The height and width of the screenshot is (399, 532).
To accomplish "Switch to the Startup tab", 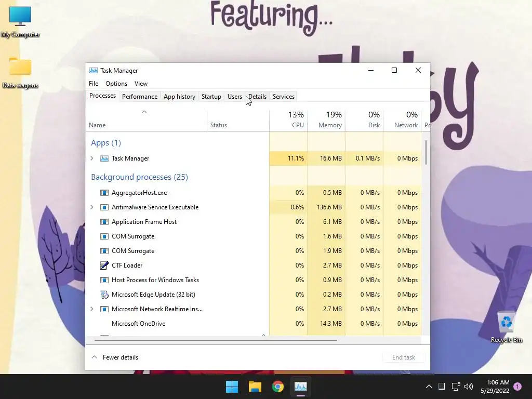I will coord(211,97).
